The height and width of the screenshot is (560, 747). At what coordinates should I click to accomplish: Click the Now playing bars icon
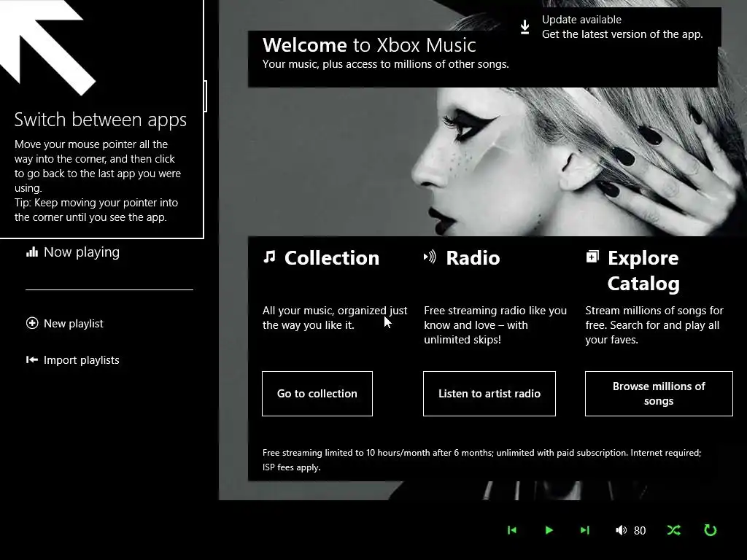click(32, 252)
